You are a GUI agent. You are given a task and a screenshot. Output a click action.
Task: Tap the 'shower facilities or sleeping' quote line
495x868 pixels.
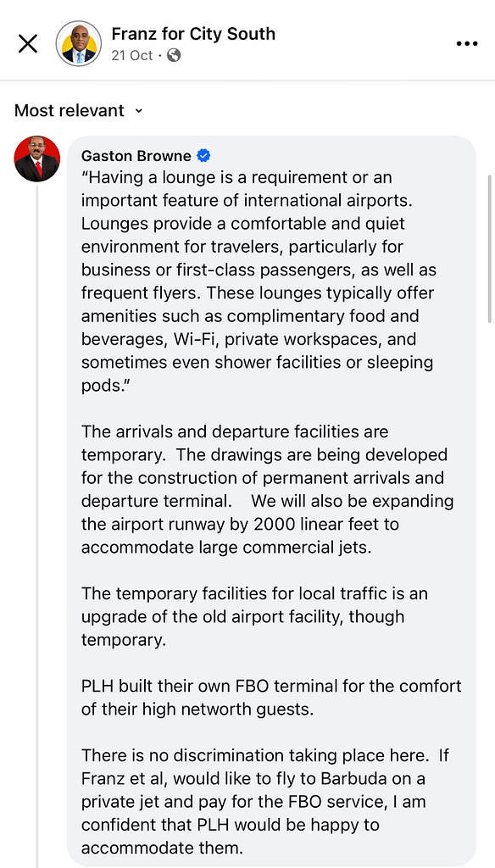(x=258, y=363)
